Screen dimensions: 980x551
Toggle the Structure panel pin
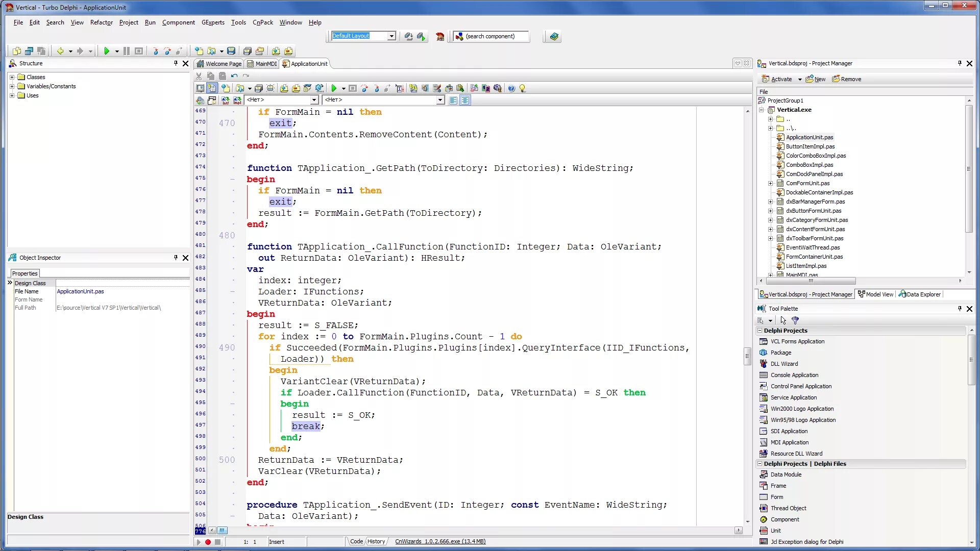176,63
